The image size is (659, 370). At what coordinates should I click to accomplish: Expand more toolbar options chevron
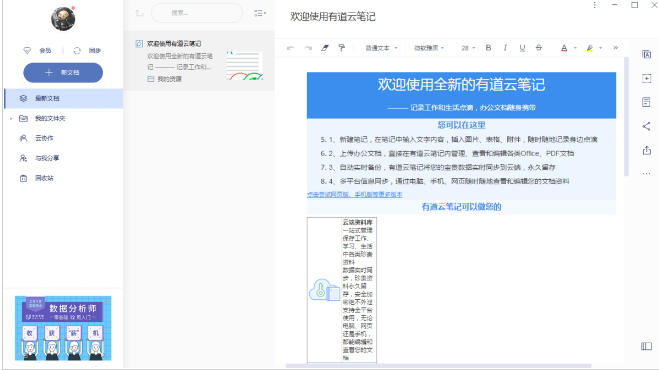pos(616,48)
